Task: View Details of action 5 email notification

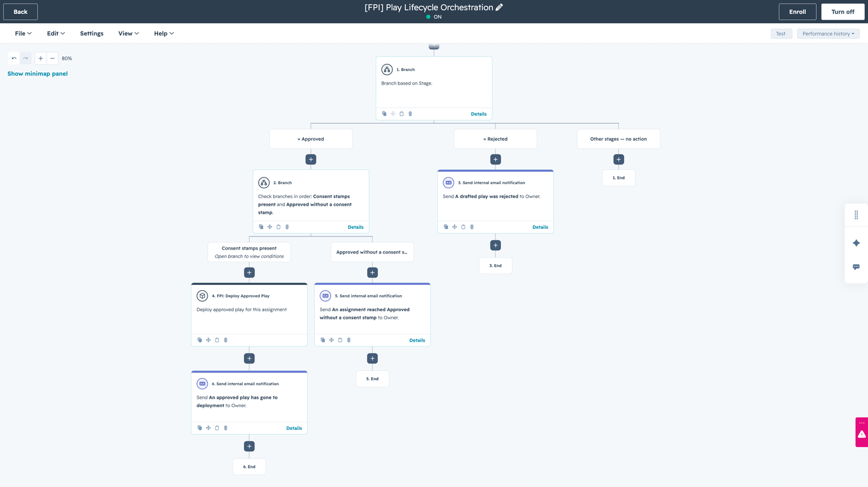Action: pos(417,340)
